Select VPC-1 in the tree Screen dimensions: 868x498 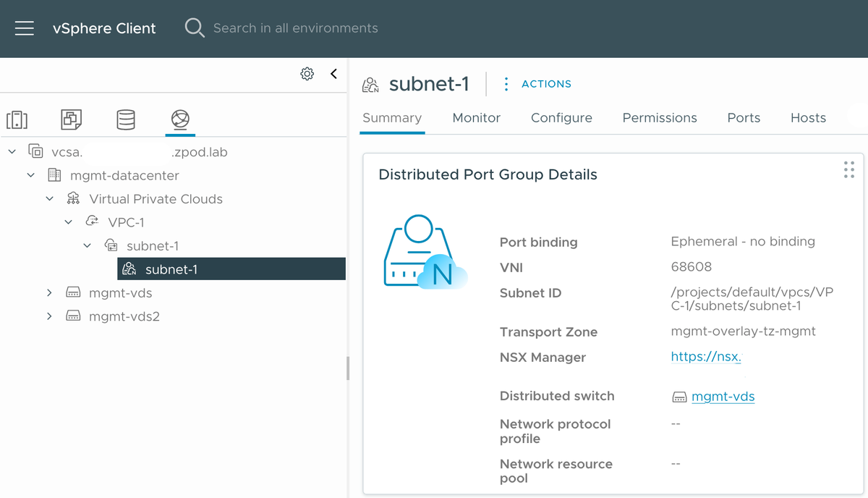click(126, 222)
